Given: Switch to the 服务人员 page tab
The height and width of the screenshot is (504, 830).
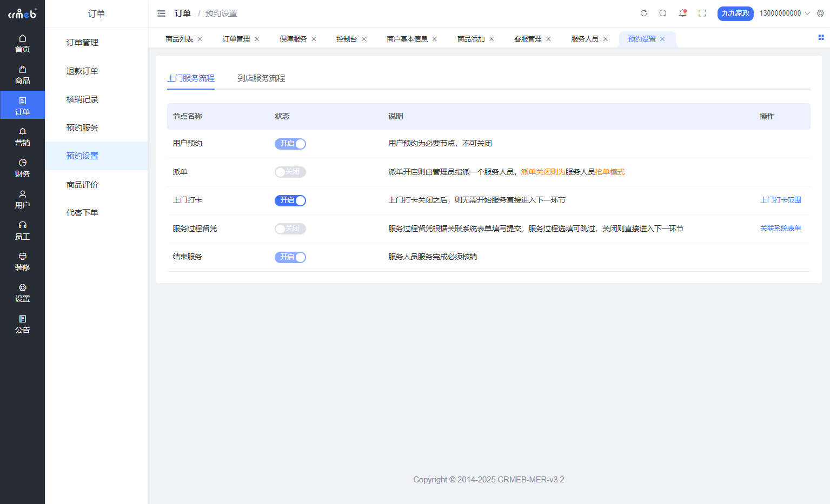Looking at the screenshot, I should pyautogui.click(x=585, y=39).
